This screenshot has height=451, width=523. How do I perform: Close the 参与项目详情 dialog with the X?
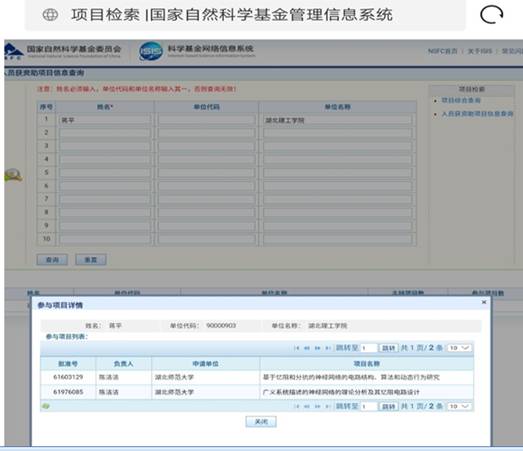coord(484,302)
